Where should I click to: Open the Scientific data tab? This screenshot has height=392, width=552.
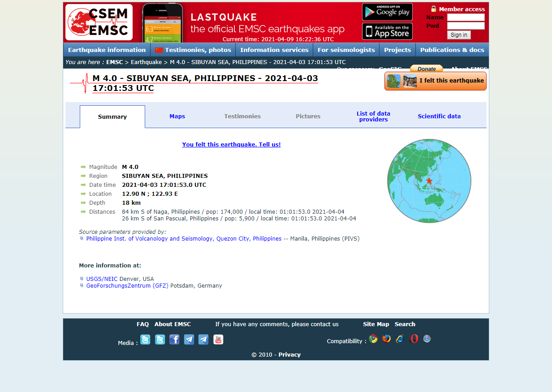(439, 116)
